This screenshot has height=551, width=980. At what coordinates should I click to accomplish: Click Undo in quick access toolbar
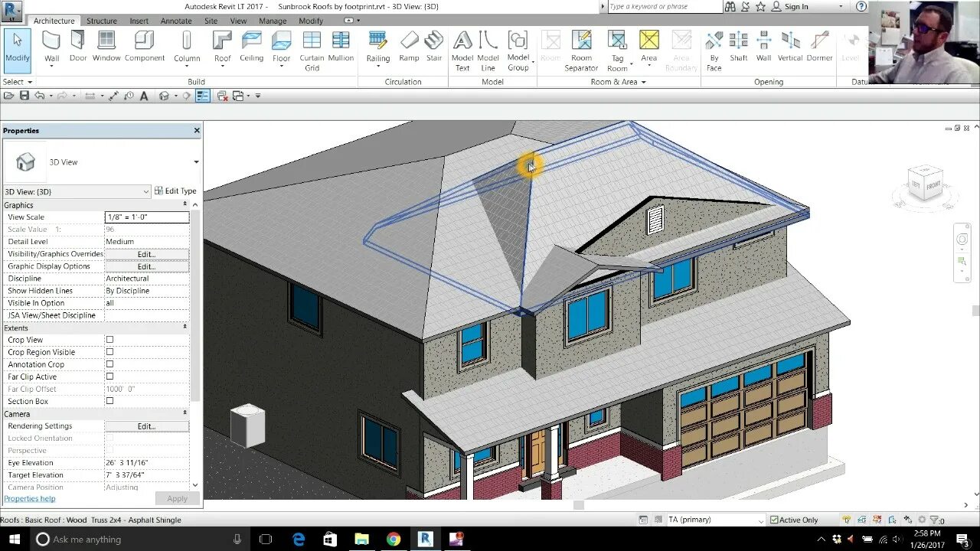tap(39, 96)
